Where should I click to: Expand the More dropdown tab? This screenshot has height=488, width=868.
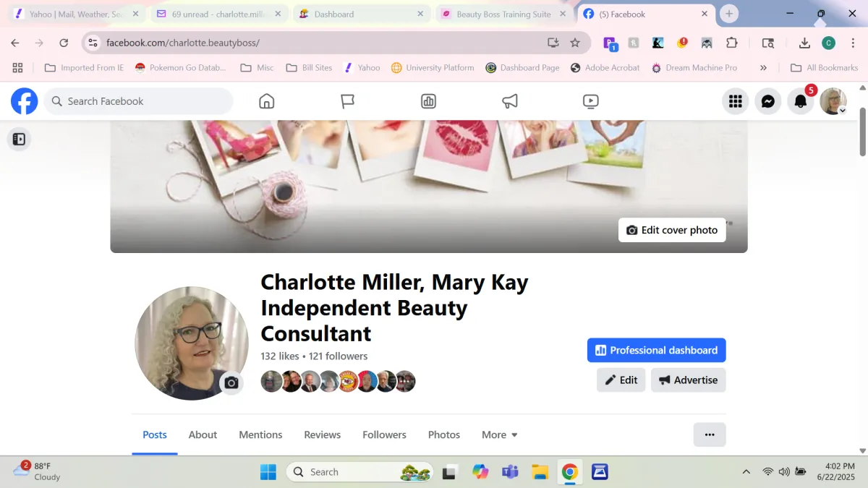(x=500, y=435)
